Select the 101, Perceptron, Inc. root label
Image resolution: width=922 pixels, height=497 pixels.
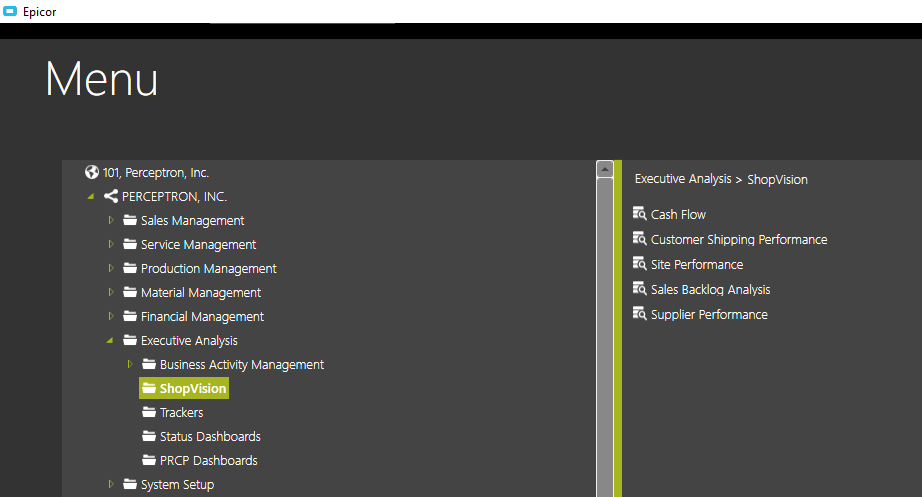156,172
